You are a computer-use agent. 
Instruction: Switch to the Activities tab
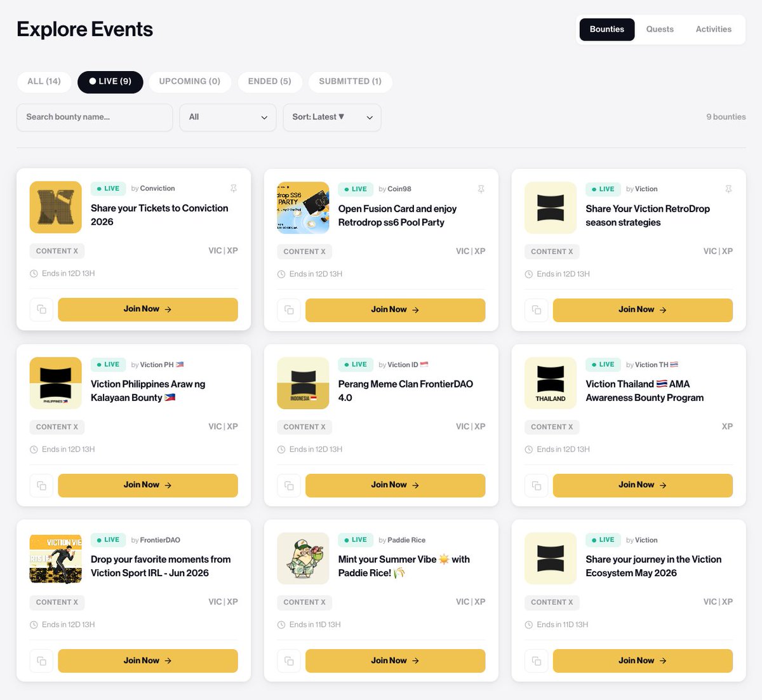pyautogui.click(x=714, y=29)
